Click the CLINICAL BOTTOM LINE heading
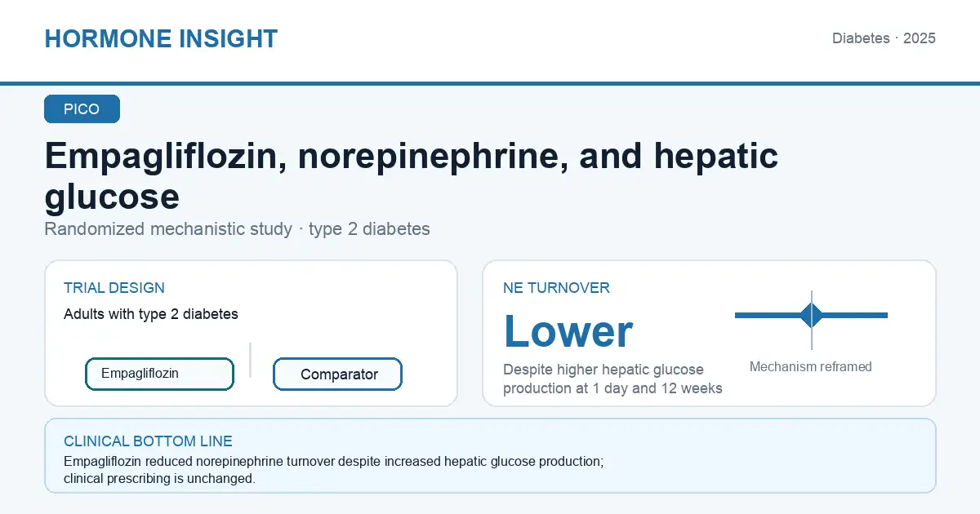Image resolution: width=980 pixels, height=514 pixels. click(x=148, y=441)
